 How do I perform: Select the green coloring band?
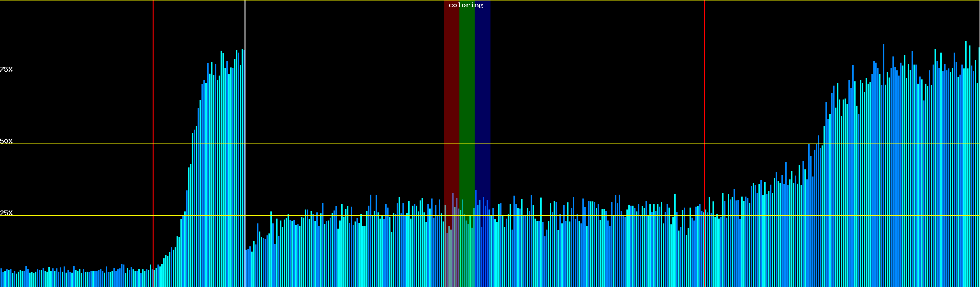click(467, 96)
